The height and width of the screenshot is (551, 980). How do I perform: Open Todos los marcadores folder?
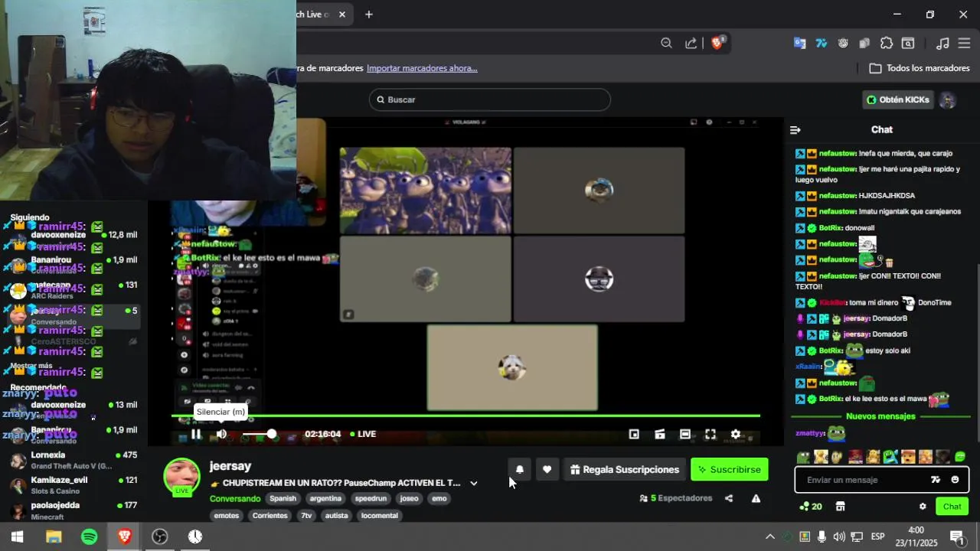(x=920, y=68)
